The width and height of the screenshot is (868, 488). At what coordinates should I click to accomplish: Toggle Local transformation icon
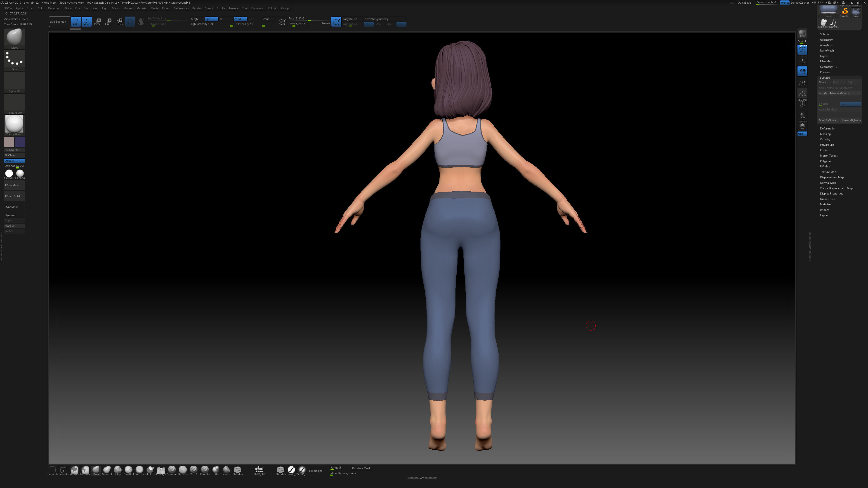802,71
